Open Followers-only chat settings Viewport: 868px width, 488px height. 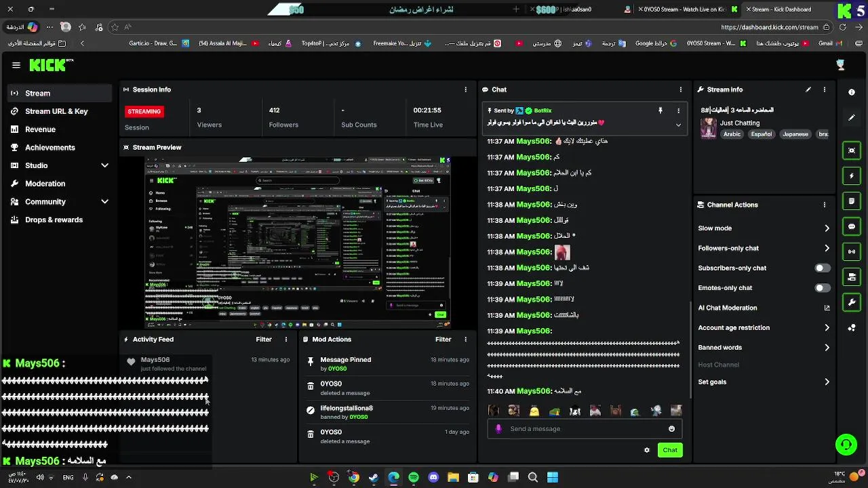764,248
